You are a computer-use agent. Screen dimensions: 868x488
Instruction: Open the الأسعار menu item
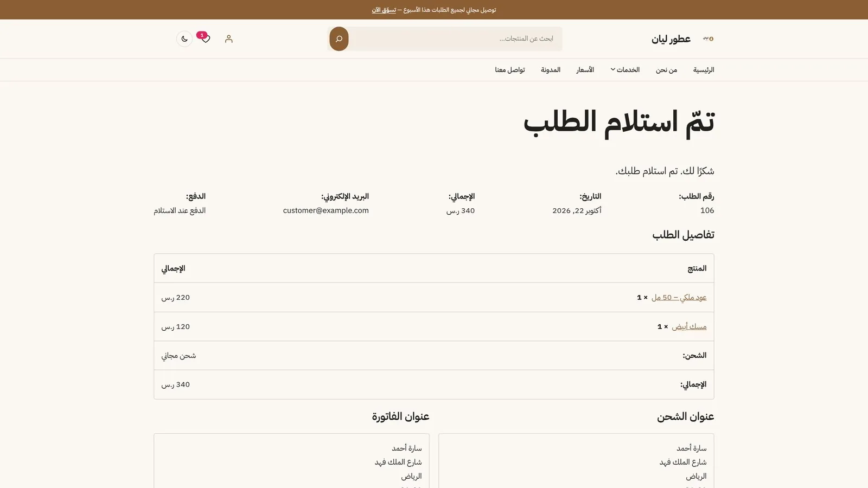coord(585,70)
